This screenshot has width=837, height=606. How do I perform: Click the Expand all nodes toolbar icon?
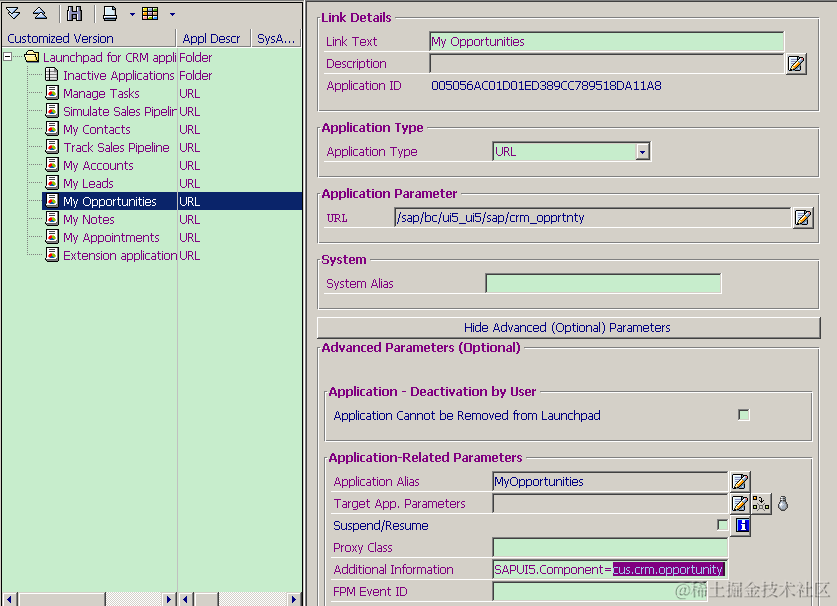pos(13,13)
